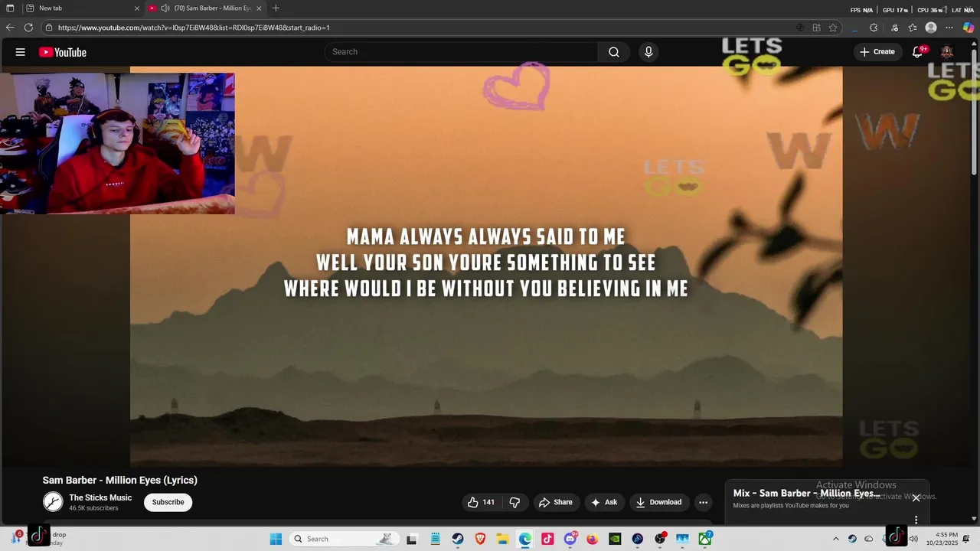Share the video

tap(556, 502)
